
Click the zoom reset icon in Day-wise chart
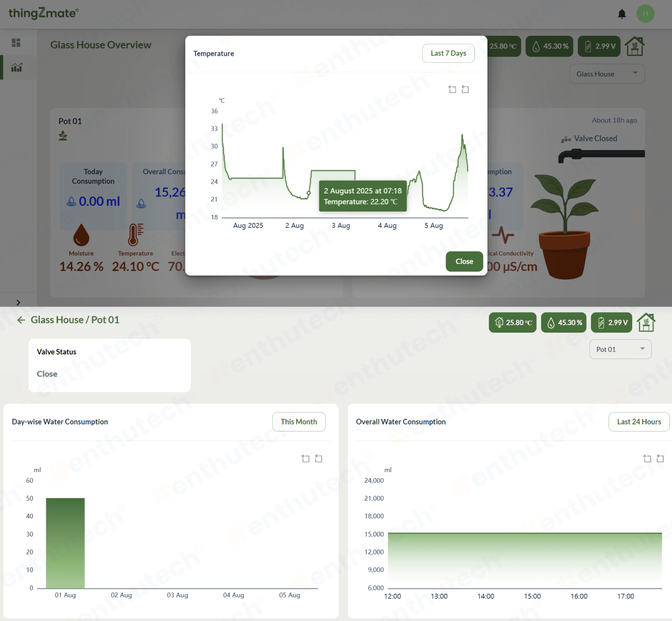point(319,458)
